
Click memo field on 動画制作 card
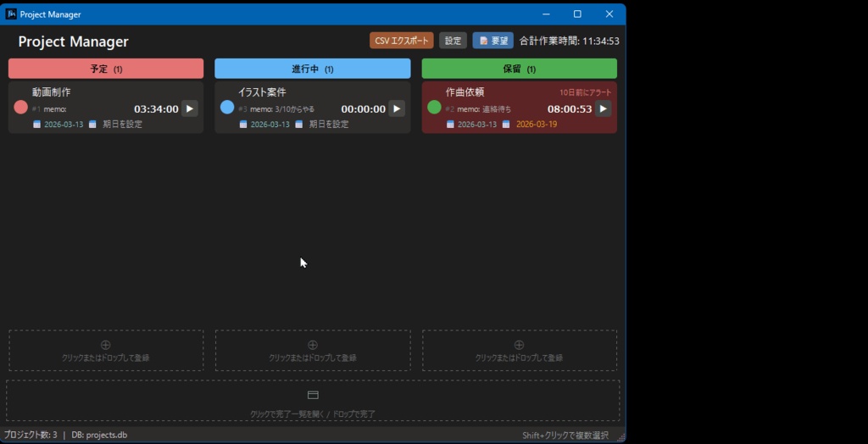[x=55, y=109]
